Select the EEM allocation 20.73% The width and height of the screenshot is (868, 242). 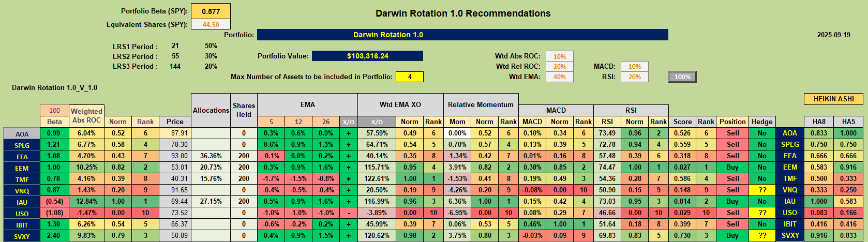(211, 167)
